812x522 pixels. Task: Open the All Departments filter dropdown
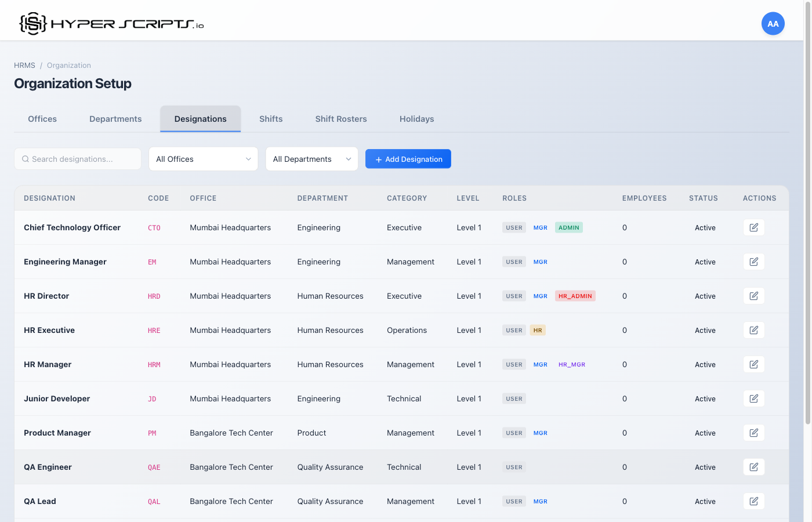point(311,159)
